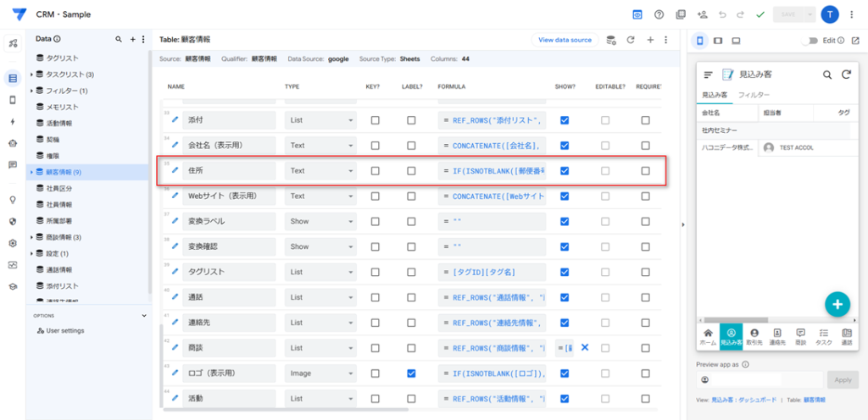Open table settings database gear icon
Image resolution: width=868 pixels, height=420 pixels.
click(x=611, y=40)
